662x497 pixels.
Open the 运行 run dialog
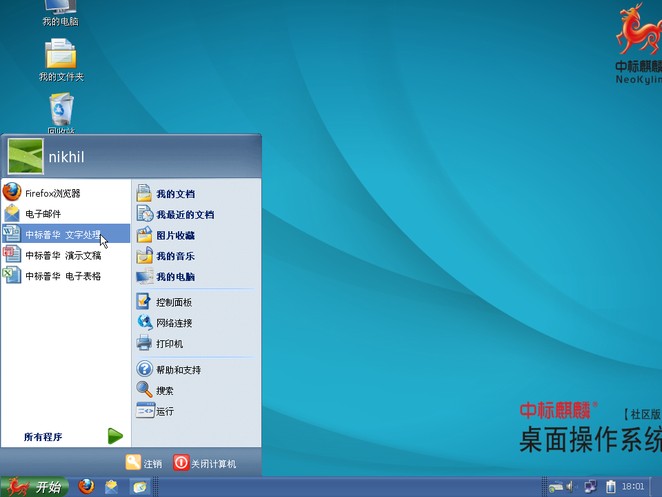point(164,411)
